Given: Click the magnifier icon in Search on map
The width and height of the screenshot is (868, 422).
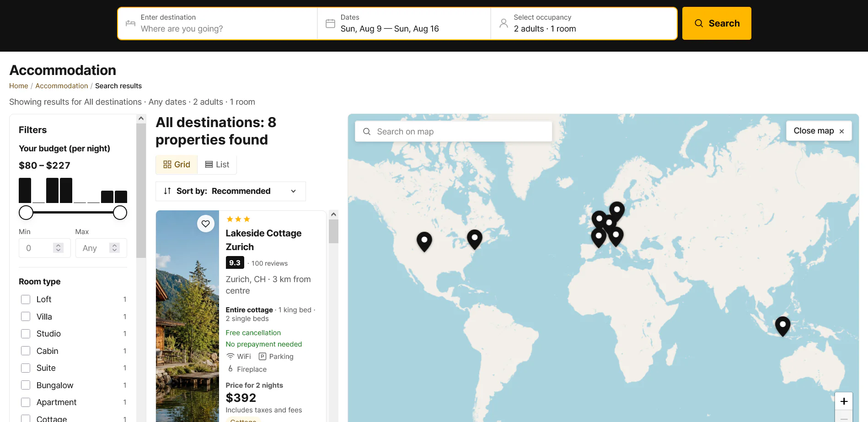Looking at the screenshot, I should (x=367, y=132).
